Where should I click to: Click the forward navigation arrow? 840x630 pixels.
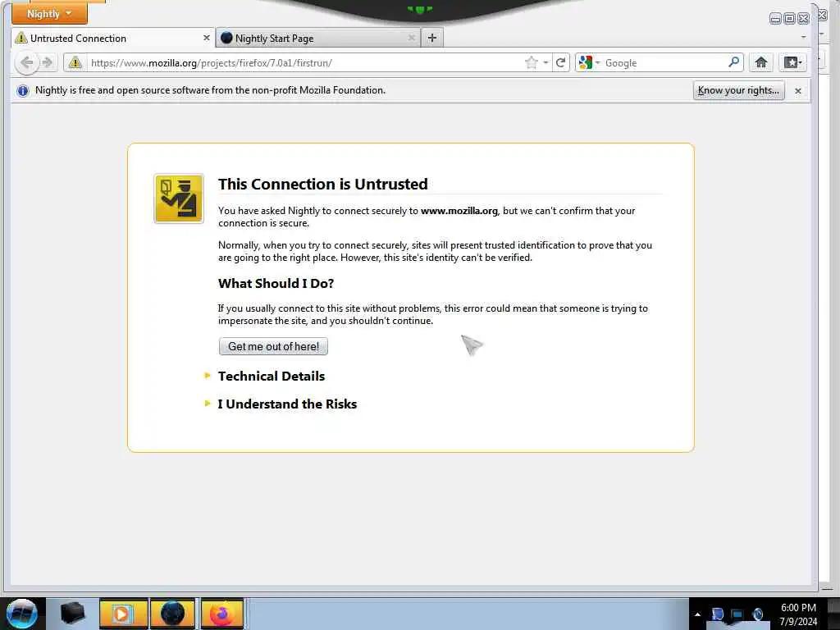pos(48,62)
